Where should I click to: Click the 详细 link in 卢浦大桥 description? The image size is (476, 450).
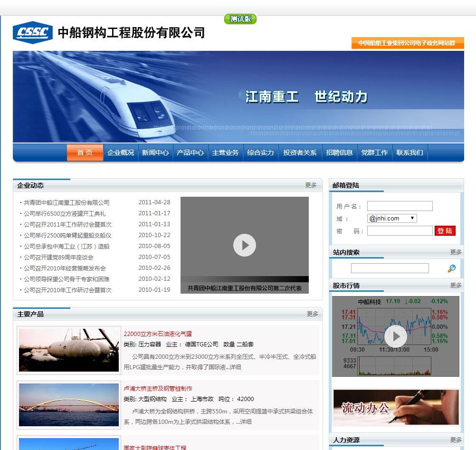click(246, 422)
